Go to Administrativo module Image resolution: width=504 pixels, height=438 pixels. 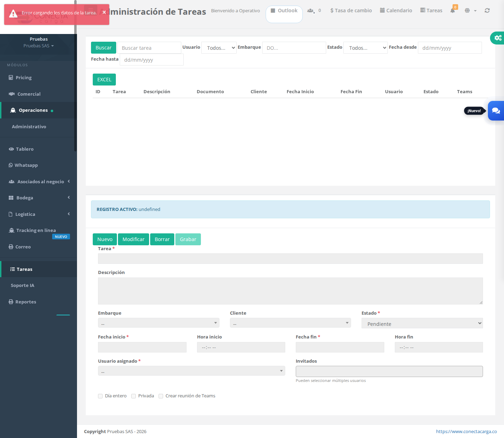[x=38, y=126]
